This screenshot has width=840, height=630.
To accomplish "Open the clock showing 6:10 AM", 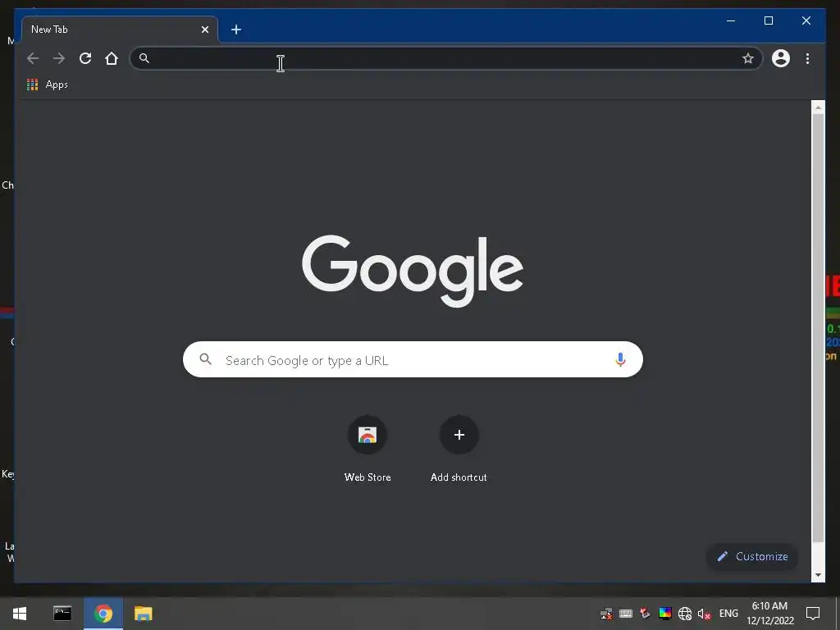I will (x=769, y=614).
